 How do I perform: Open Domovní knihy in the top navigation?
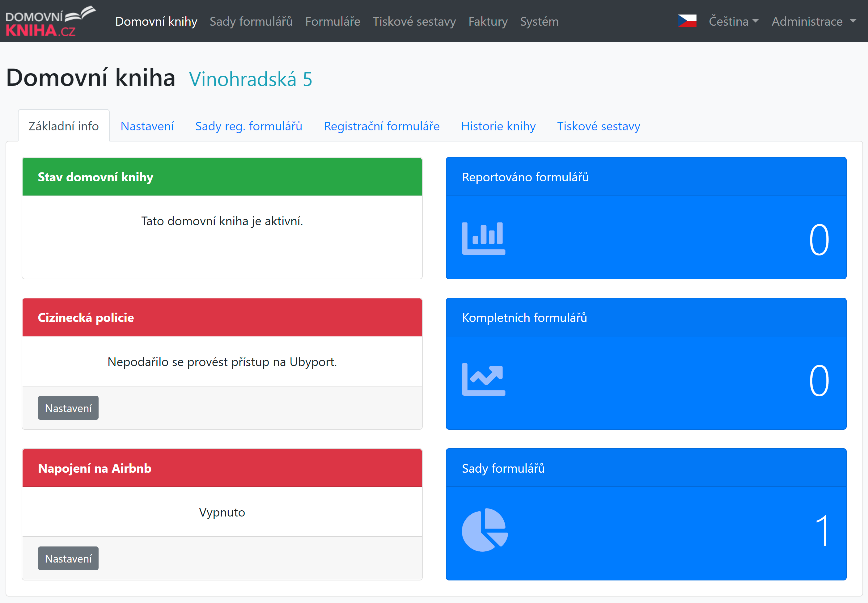click(156, 21)
